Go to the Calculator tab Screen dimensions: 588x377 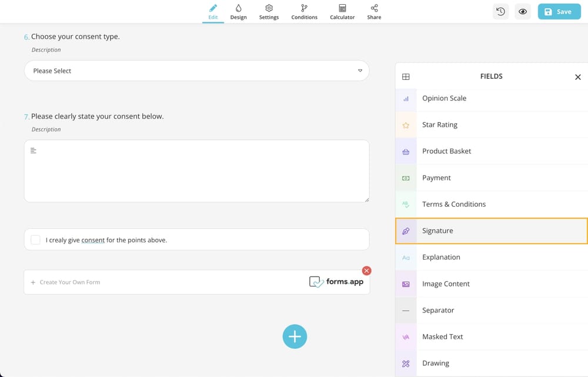(x=342, y=12)
